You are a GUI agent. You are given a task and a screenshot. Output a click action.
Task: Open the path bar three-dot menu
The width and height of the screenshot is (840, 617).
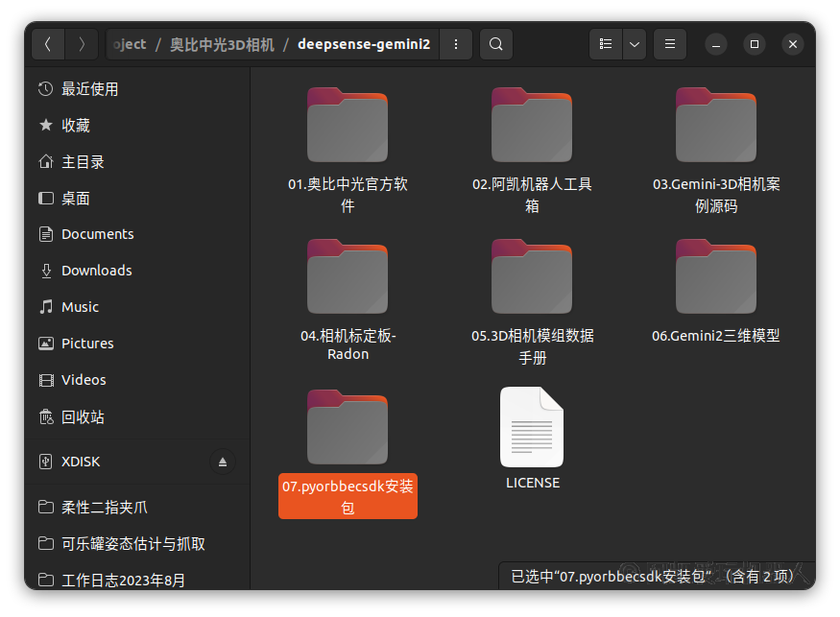pos(456,44)
